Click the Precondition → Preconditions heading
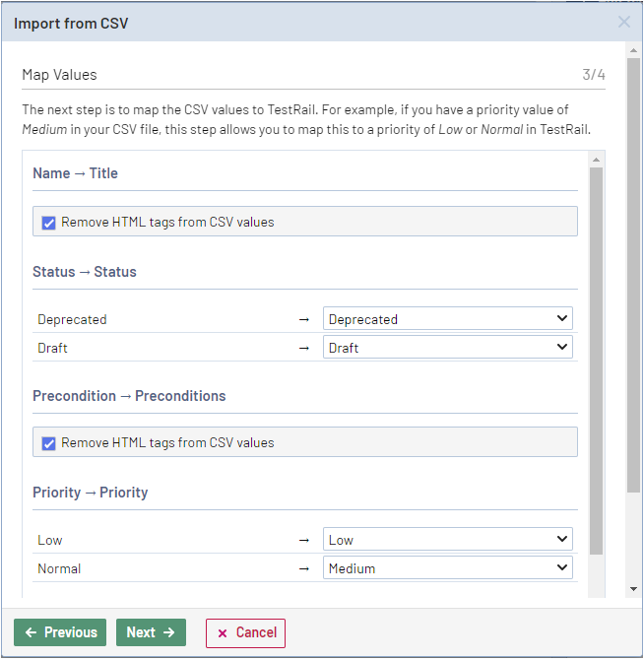The image size is (644, 660). click(129, 396)
